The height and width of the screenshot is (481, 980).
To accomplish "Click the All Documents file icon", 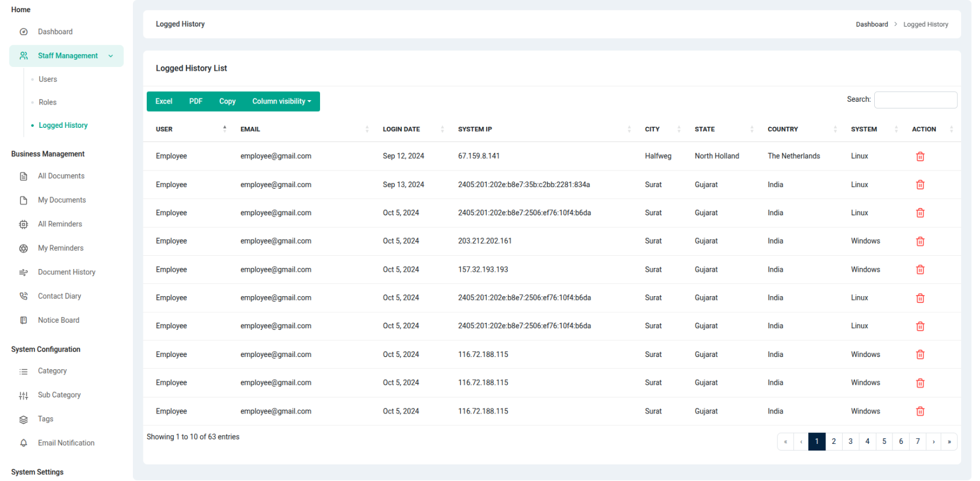I will point(24,177).
